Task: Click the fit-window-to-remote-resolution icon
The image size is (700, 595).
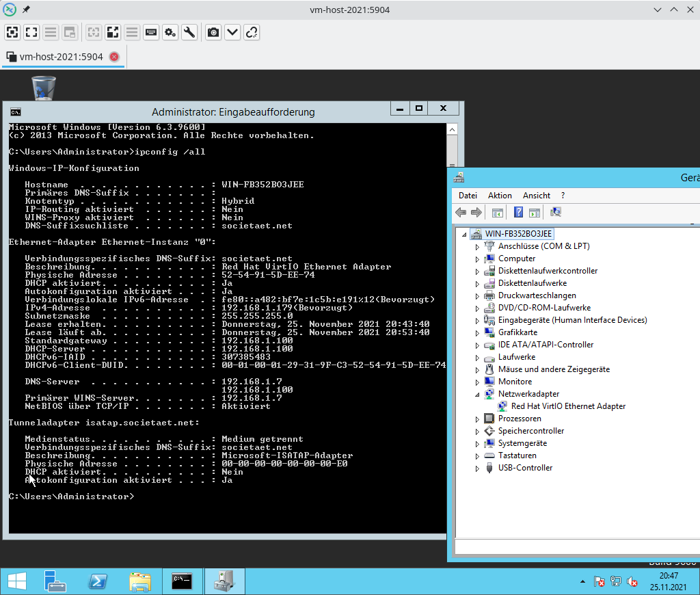Action: point(12,32)
